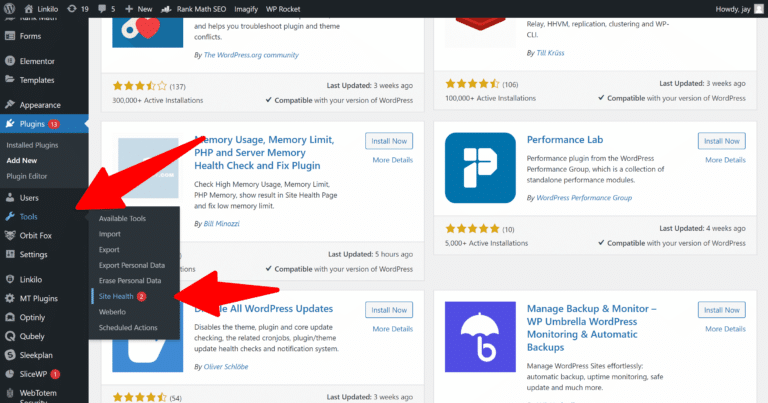The height and width of the screenshot is (403, 768).
Task: View More Details for Disable Updates plugin
Action: click(392, 329)
